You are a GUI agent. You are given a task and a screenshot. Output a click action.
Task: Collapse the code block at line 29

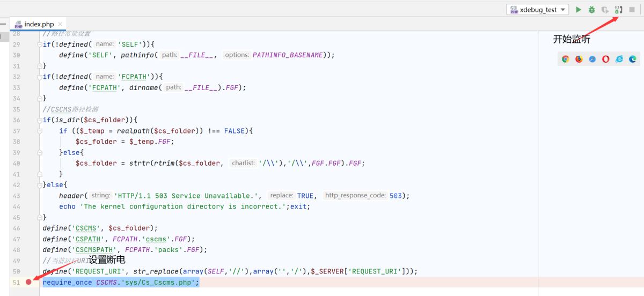40,45
